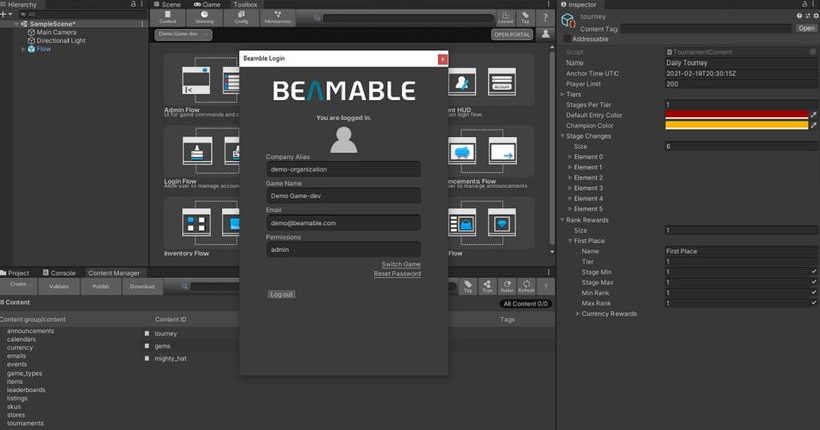Expand the Tiers property
Viewport: 820px width, 430px height.
(563, 94)
